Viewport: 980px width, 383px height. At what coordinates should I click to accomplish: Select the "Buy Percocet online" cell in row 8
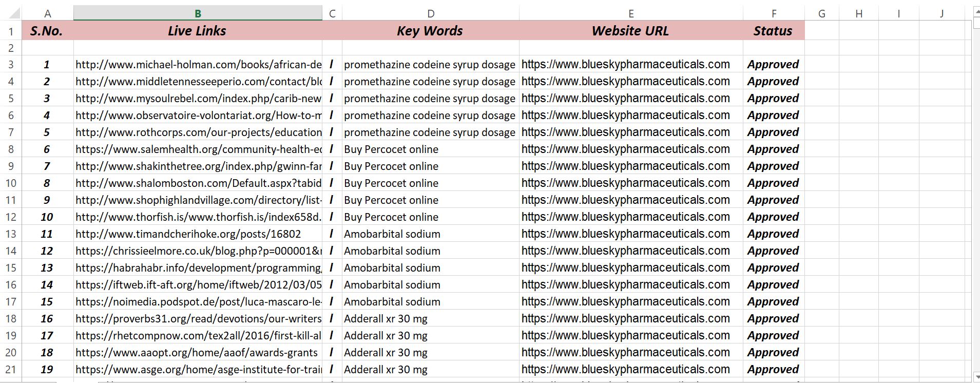[391, 149]
